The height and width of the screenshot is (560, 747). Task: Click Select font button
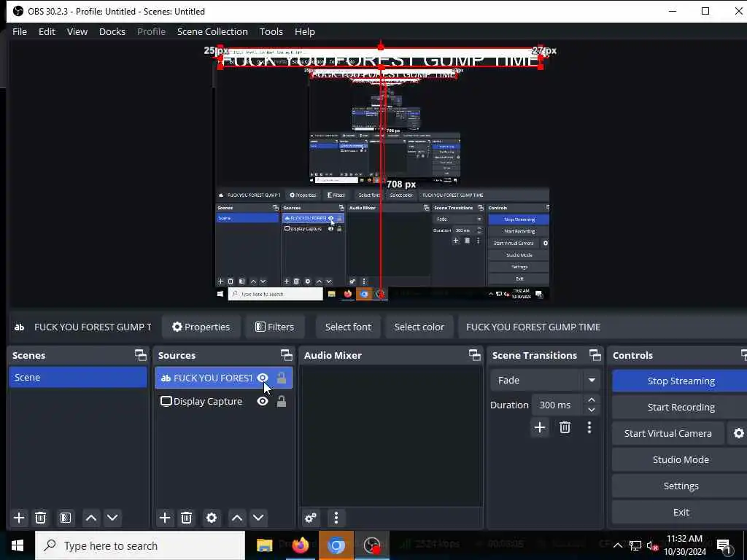coord(348,327)
